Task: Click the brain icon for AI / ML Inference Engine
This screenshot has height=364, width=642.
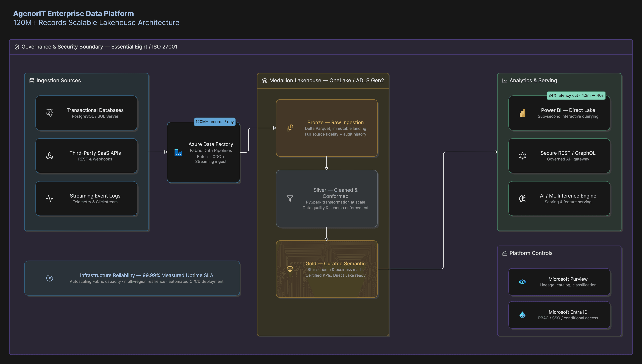Action: coord(522,199)
